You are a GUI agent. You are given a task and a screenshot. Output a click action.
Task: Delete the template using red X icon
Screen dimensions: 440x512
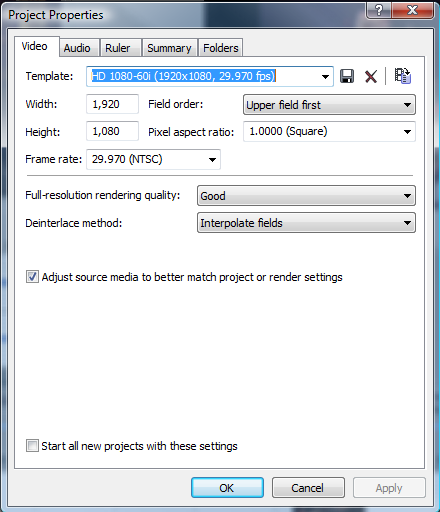(x=371, y=76)
